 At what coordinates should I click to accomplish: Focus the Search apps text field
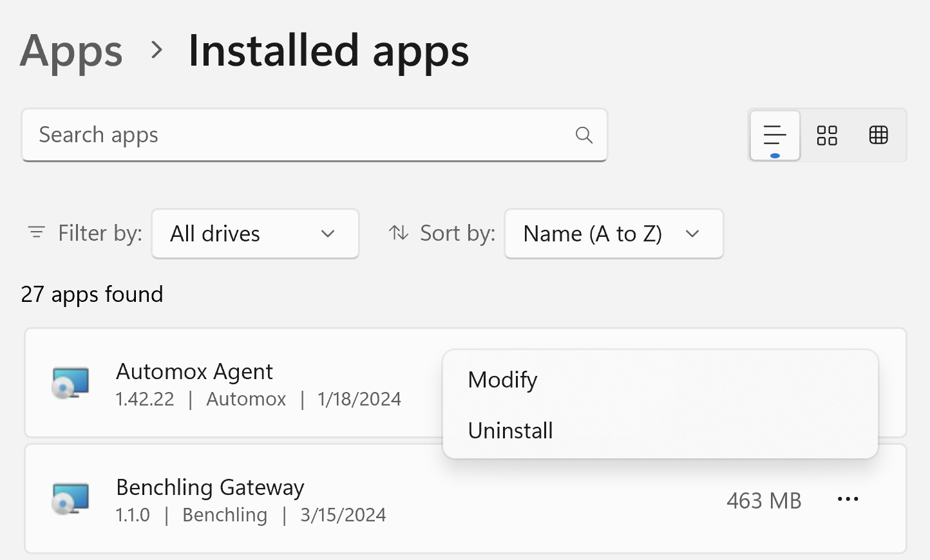[296, 135]
